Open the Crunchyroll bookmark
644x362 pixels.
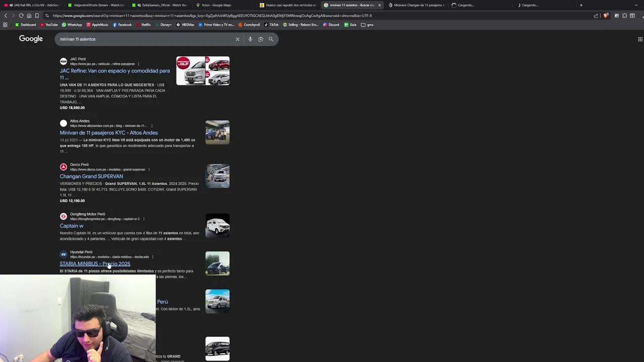(x=250, y=25)
